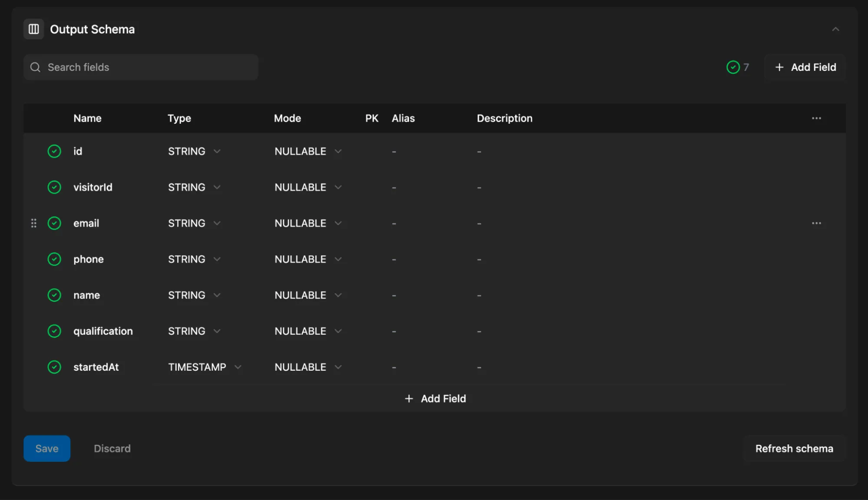Click the drag handle beside the email row

[x=34, y=223]
